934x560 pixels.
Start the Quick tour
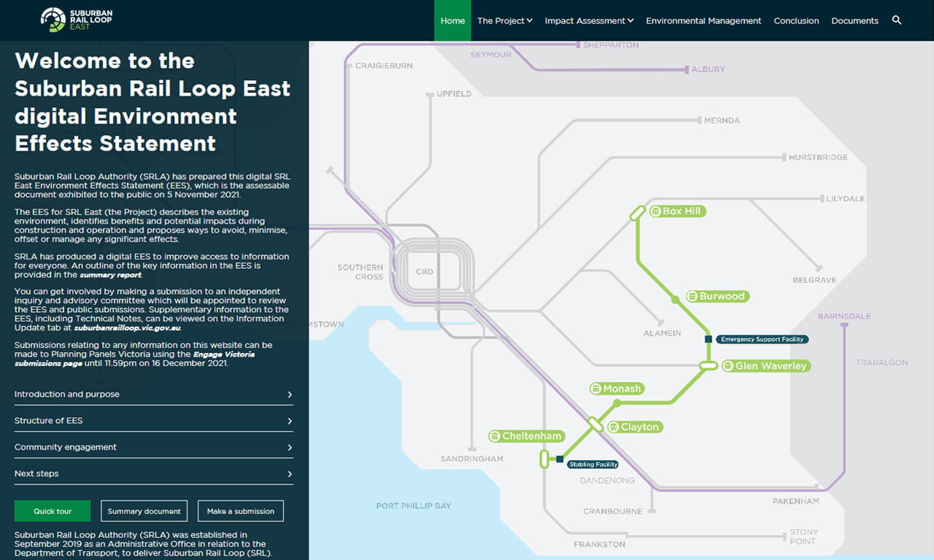pos(53,511)
